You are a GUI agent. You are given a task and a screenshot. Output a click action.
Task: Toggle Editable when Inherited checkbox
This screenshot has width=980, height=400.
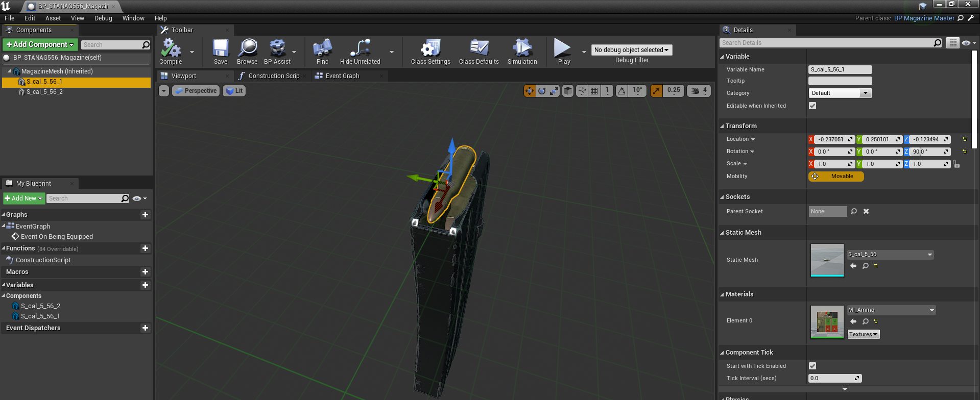pyautogui.click(x=812, y=106)
